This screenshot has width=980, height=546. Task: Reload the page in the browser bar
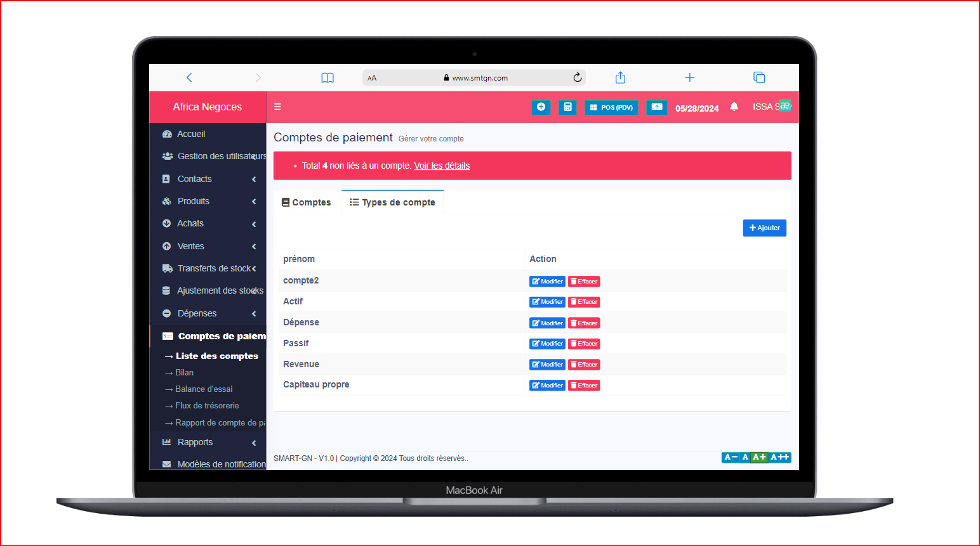(577, 78)
